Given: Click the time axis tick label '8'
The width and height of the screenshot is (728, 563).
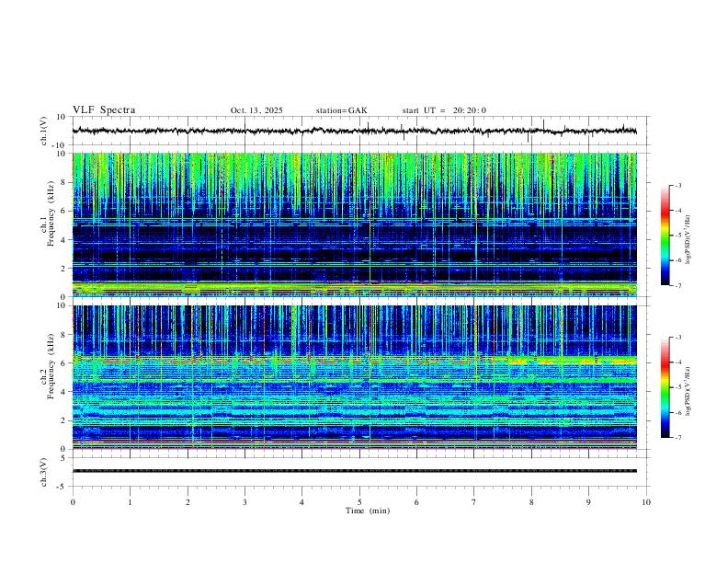Looking at the screenshot, I should 531,502.
